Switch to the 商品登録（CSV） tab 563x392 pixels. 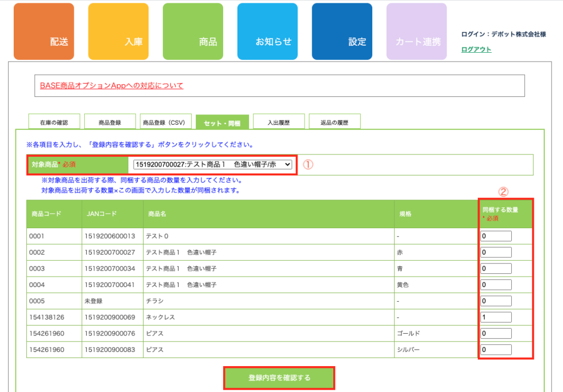[x=165, y=122]
